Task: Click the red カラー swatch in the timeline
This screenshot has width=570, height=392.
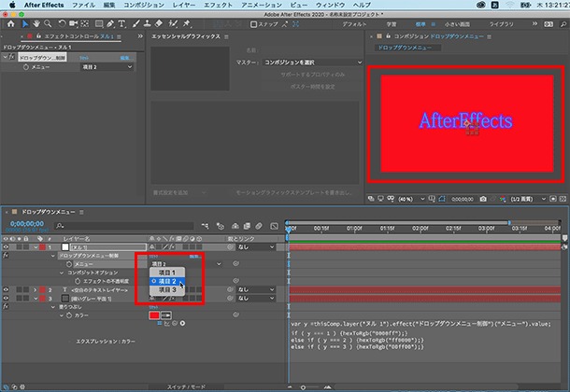Action: point(154,315)
